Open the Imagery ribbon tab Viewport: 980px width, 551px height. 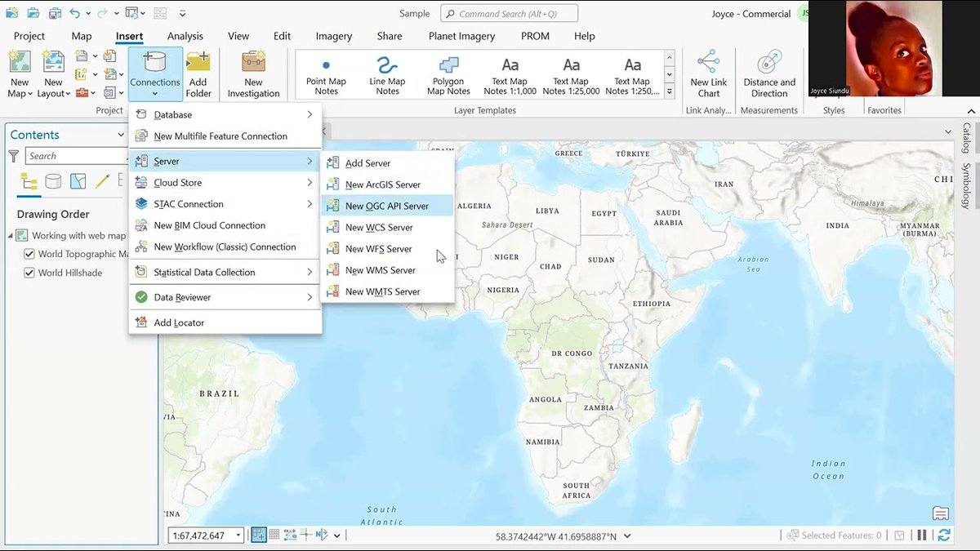[x=334, y=36]
